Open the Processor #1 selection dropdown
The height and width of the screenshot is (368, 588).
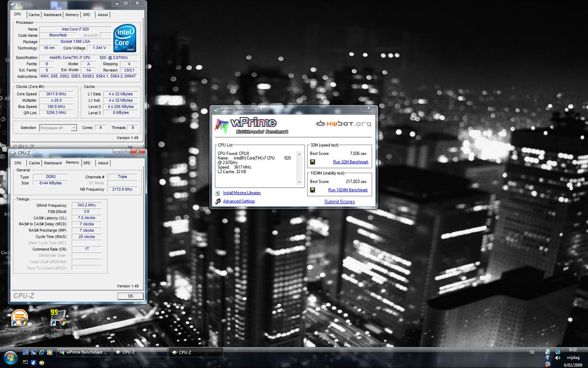[x=58, y=128]
